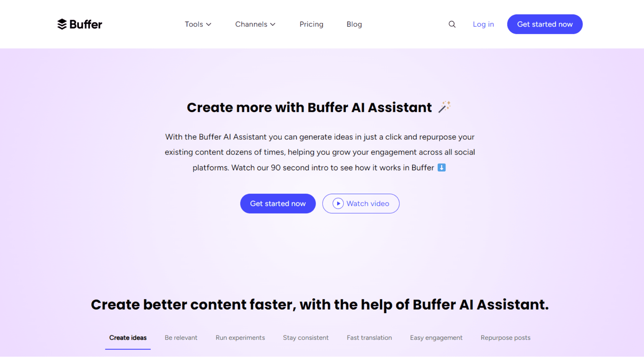Expand the Tools dropdown menu
Image resolution: width=644 pixels, height=362 pixels.
[198, 24]
